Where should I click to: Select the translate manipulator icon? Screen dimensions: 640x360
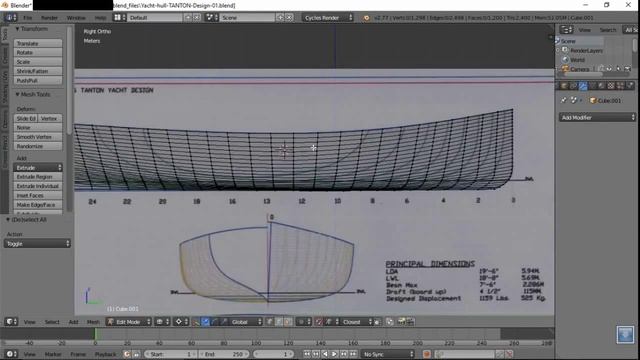206,322
